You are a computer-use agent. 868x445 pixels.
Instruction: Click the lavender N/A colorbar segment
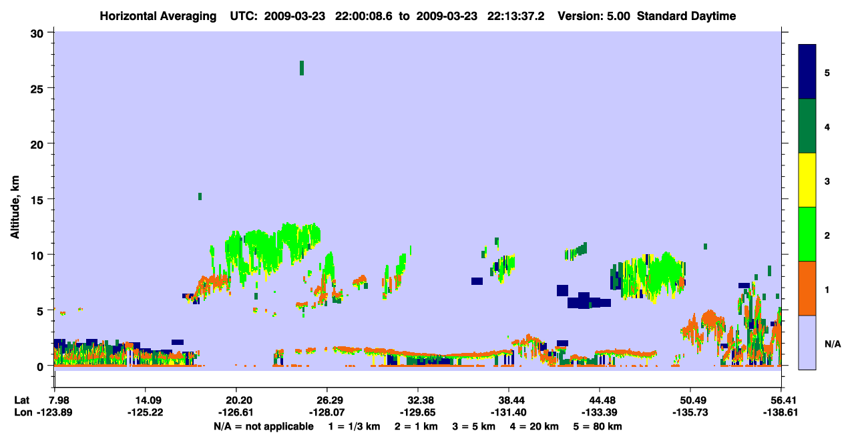[x=807, y=342]
